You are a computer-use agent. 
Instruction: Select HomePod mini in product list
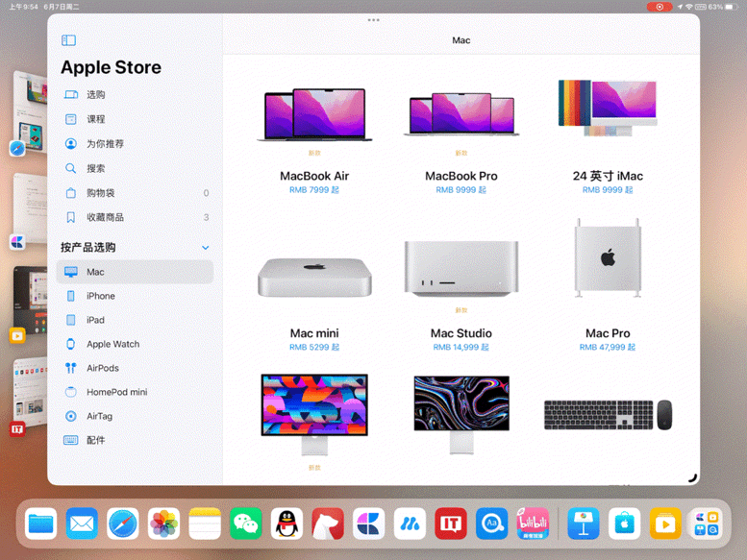coord(135,392)
